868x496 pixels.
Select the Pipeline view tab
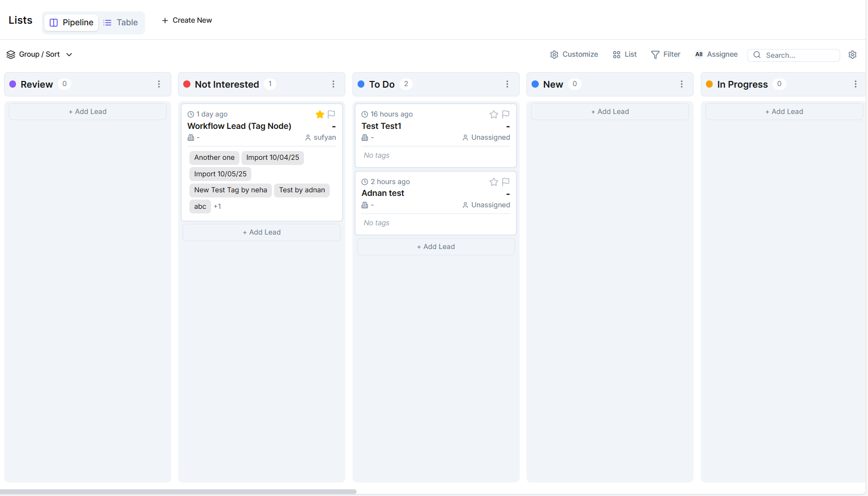[x=71, y=23]
